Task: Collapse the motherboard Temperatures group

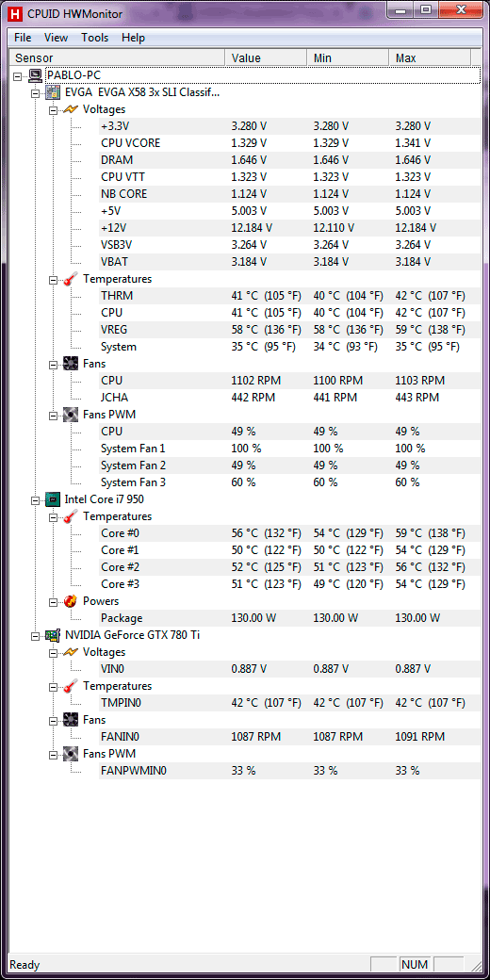Action: click(53, 279)
